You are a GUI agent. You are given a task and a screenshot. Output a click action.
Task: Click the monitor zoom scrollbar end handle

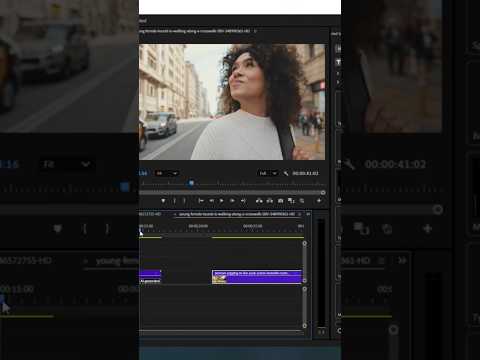(x=323, y=193)
